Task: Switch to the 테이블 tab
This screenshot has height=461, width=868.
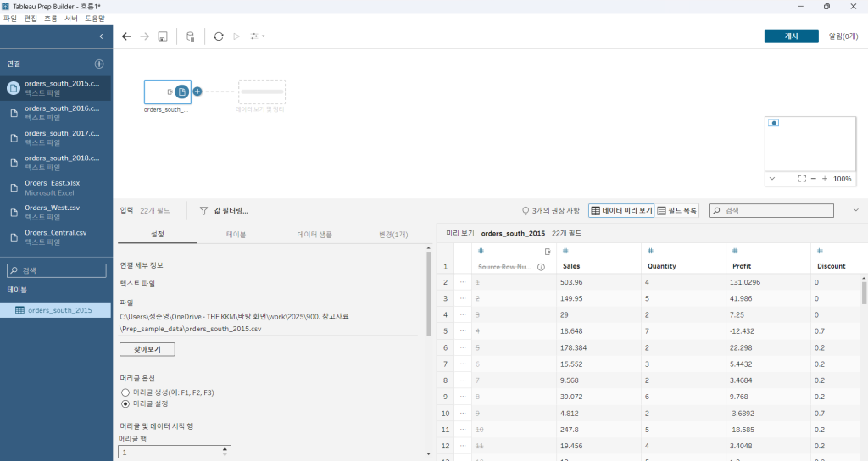Action: 236,235
